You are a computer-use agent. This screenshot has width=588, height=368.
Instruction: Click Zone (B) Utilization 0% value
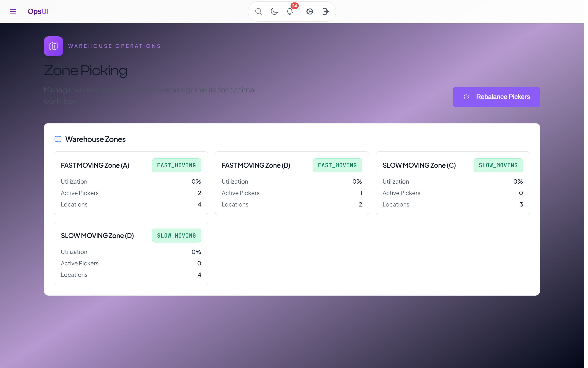(357, 182)
